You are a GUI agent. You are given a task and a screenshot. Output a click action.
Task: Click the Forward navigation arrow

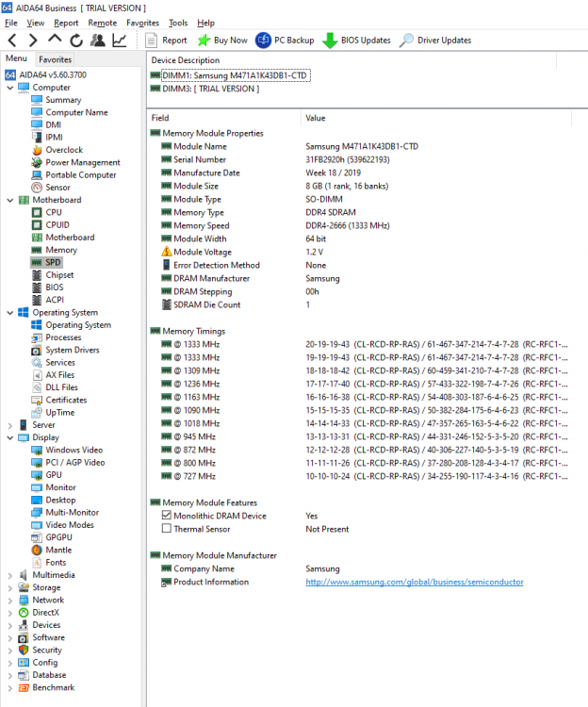click(33, 41)
